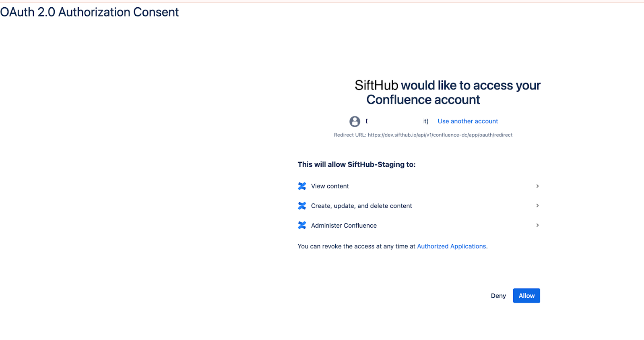Image resolution: width=644 pixels, height=340 pixels.
Task: Expand the View content permission chevron
Action: tap(537, 186)
